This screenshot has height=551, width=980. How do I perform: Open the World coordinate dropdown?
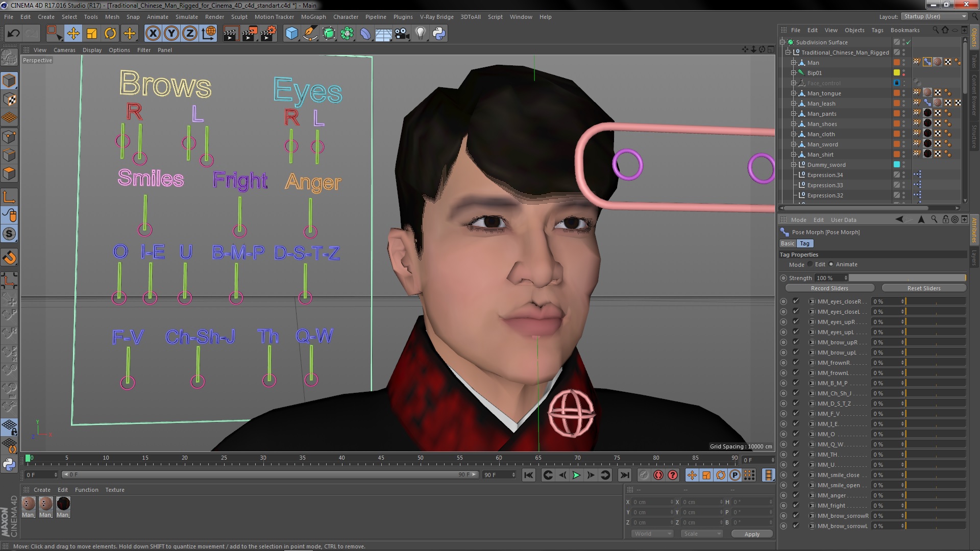[x=652, y=534]
